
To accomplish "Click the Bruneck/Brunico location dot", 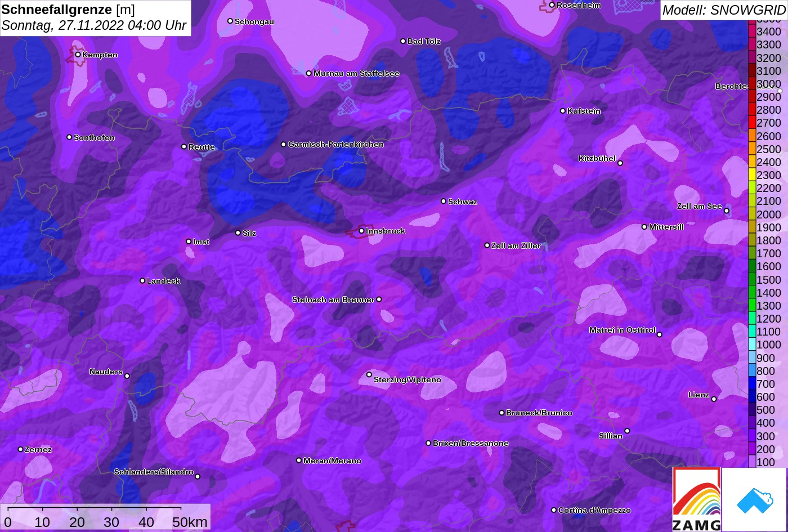I will pos(502,413).
